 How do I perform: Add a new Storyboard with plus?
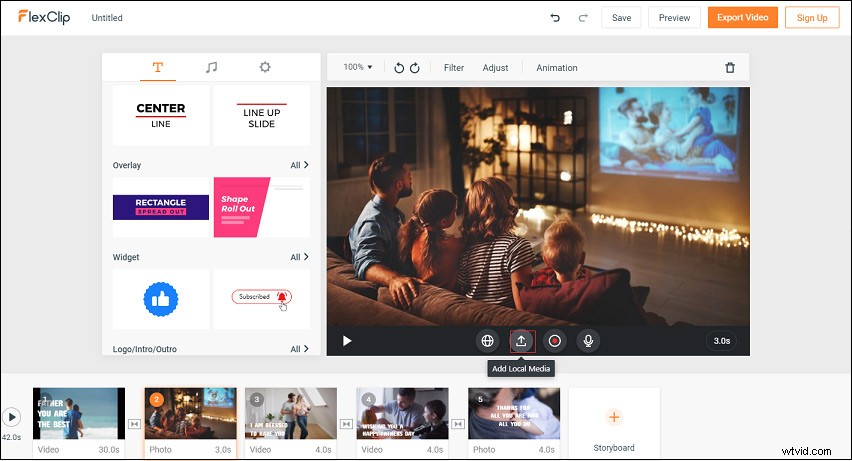pos(614,417)
